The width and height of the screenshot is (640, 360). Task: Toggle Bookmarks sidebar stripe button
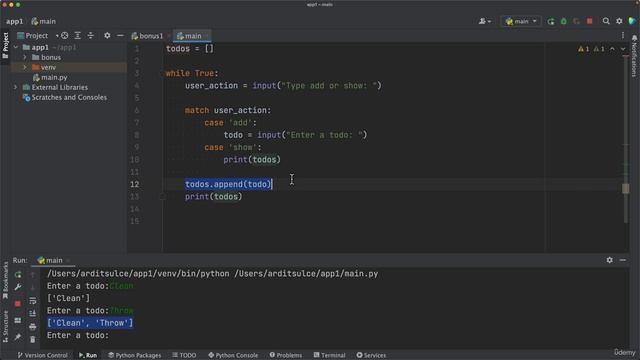coord(5,280)
